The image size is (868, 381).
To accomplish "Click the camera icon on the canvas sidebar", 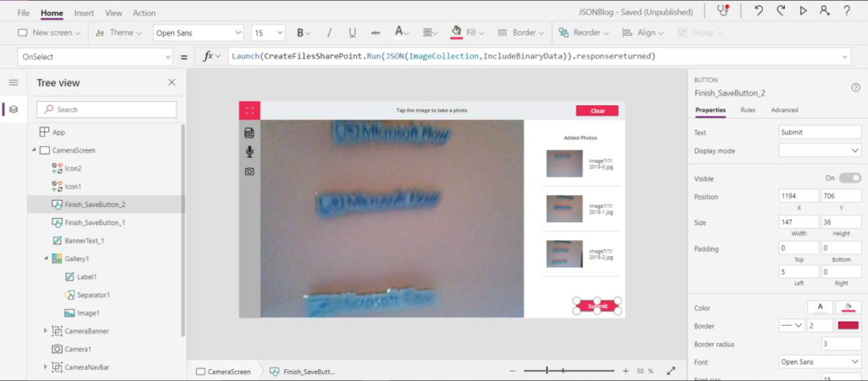I will [250, 171].
